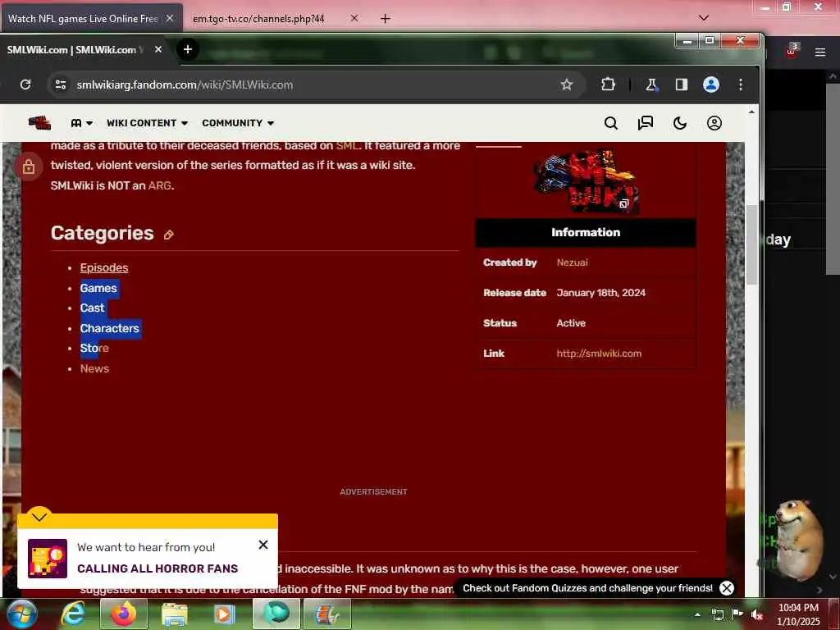Image resolution: width=840 pixels, height=630 pixels.
Task: Open the Windows Start menu
Action: pyautogui.click(x=21, y=614)
